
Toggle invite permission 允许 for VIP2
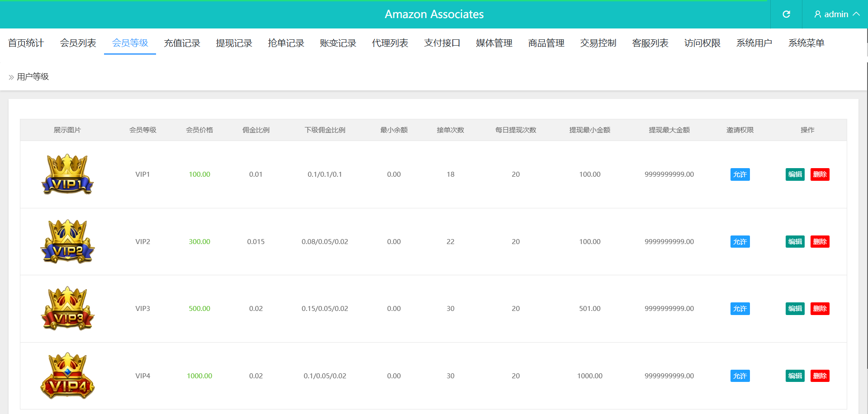pyautogui.click(x=740, y=242)
